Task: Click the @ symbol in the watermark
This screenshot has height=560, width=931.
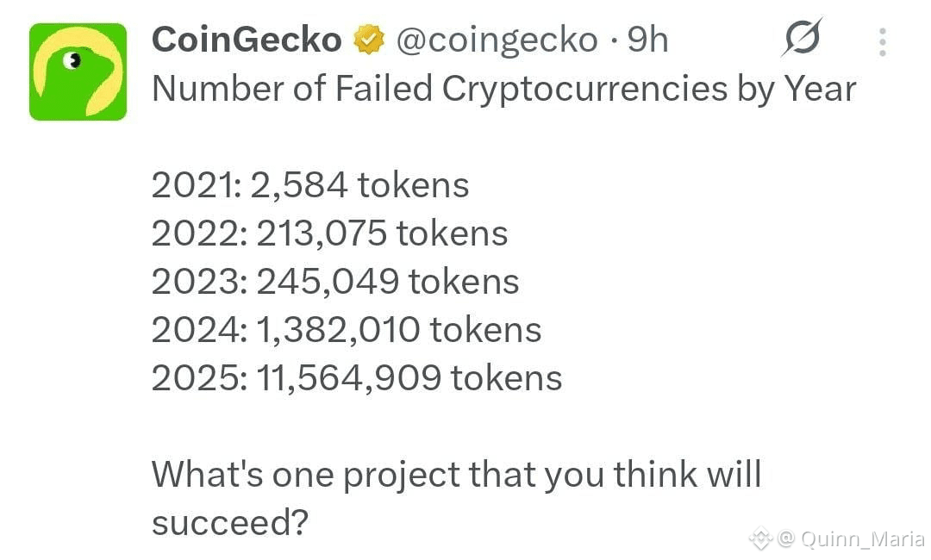Action: point(785,538)
